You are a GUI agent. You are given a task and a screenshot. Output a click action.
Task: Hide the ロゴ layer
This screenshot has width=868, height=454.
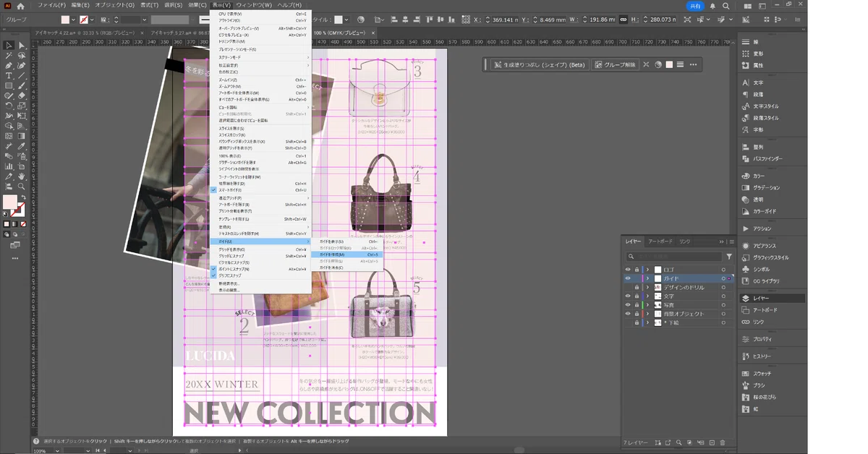pyautogui.click(x=628, y=270)
